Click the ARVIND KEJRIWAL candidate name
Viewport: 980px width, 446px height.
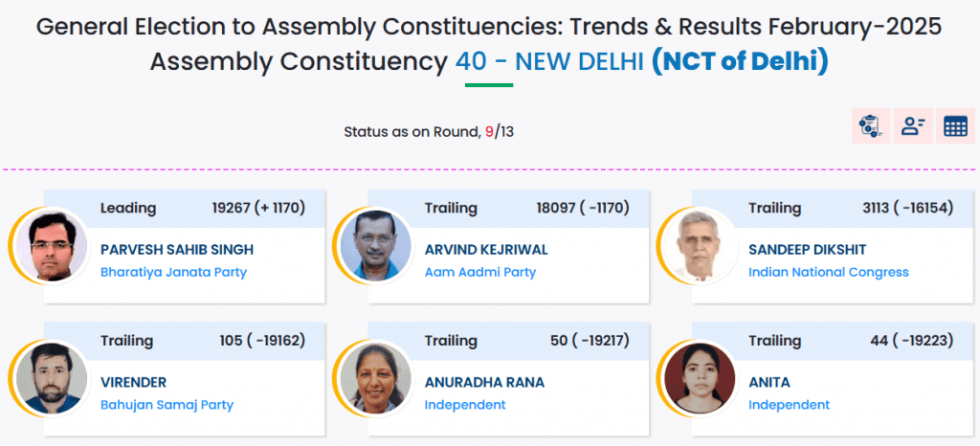(x=486, y=250)
